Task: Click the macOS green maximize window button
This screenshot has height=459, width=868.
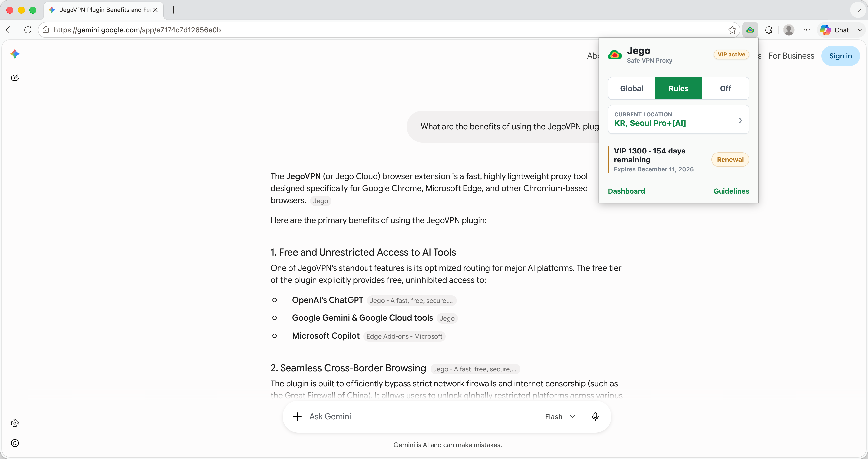Action: tap(33, 10)
